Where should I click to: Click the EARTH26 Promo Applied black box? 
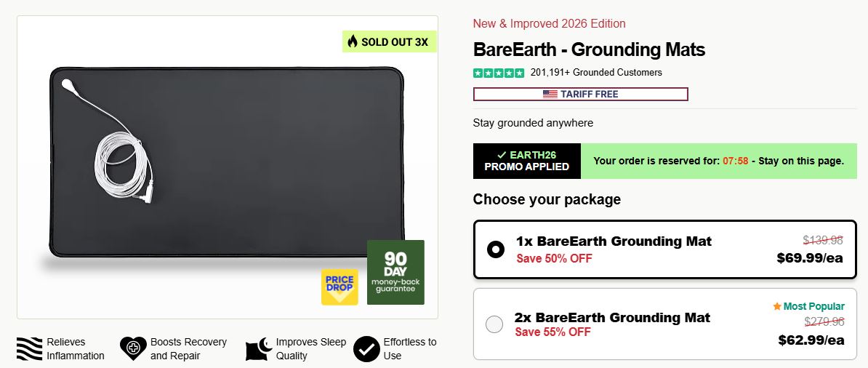pos(527,161)
